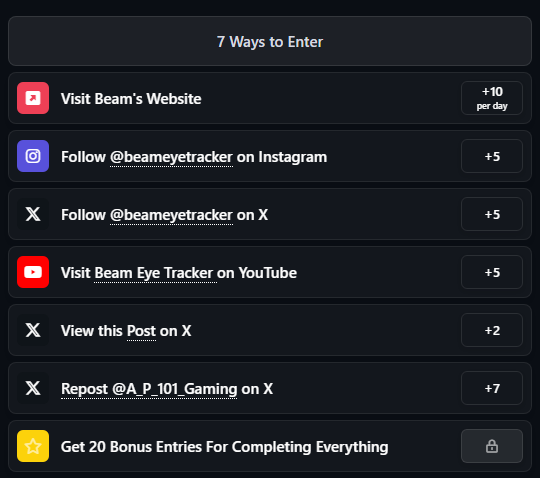540x478 pixels.
Task: Select Get 20 Bonus Entries For Completing Everything
Action: click(225, 447)
